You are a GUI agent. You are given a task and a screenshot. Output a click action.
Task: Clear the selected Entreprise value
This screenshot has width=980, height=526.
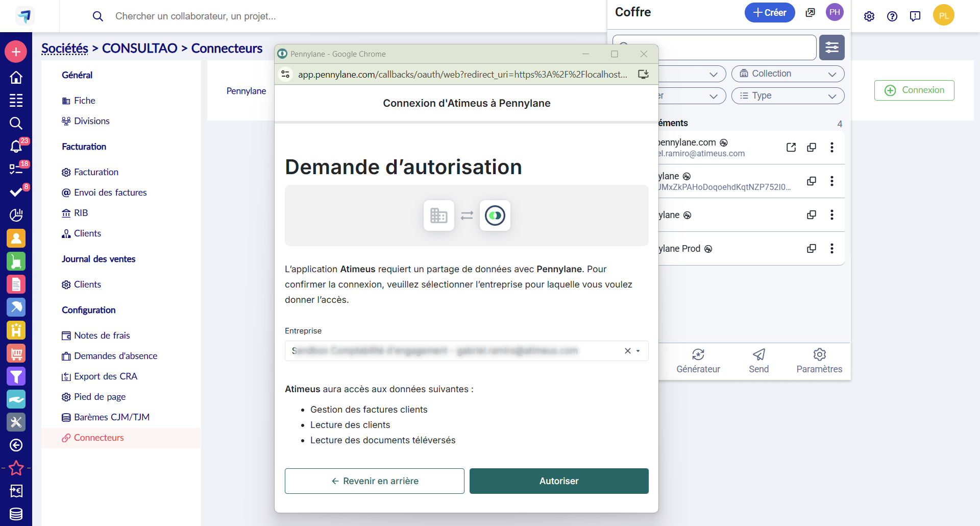628,351
